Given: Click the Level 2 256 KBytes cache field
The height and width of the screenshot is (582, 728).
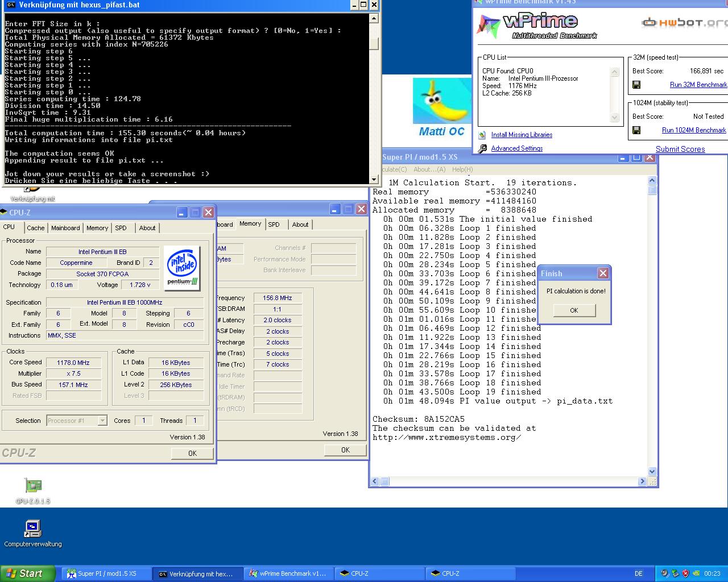Looking at the screenshot, I should click(175, 385).
